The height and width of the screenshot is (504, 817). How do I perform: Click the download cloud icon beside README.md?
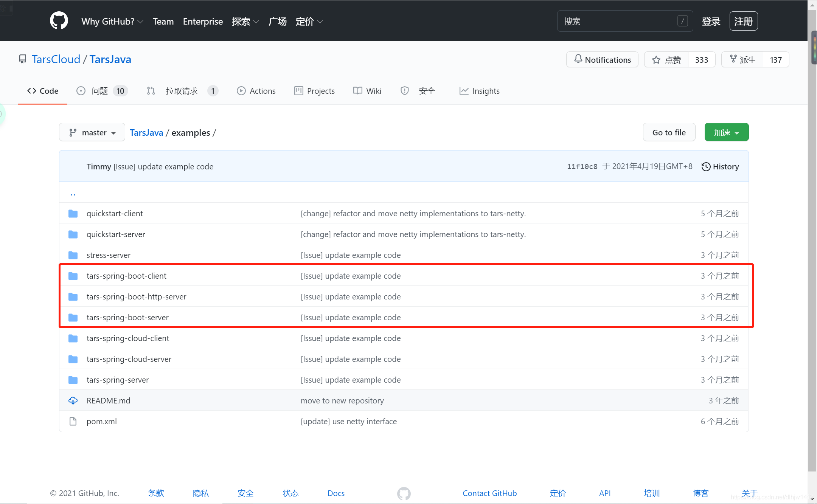[x=73, y=400]
